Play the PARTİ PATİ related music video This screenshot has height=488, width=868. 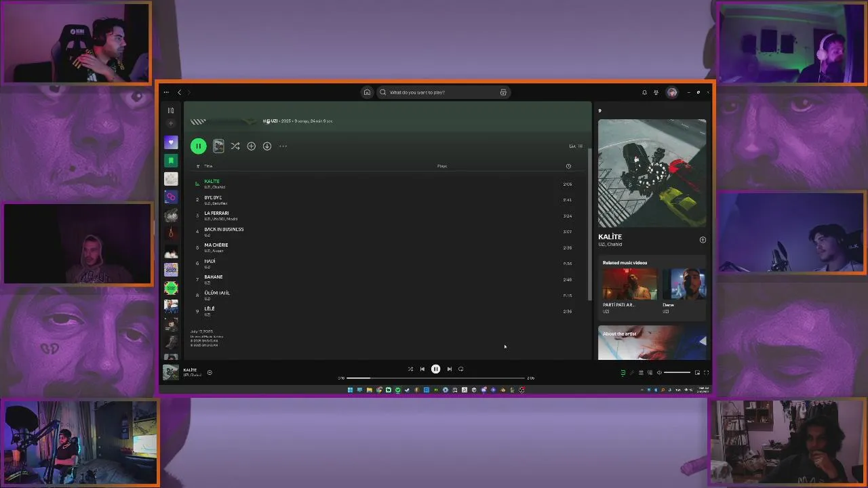[630, 284]
